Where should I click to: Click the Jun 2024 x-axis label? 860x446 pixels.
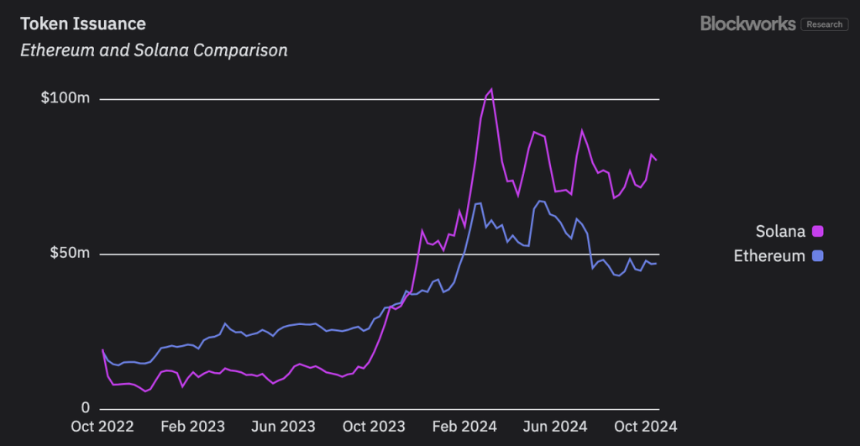(x=555, y=426)
